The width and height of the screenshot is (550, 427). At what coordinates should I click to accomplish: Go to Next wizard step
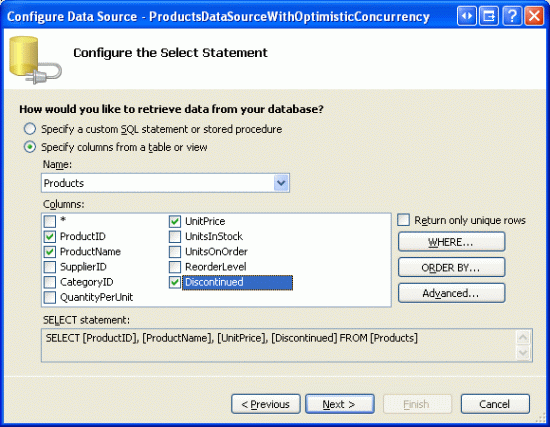(340, 404)
